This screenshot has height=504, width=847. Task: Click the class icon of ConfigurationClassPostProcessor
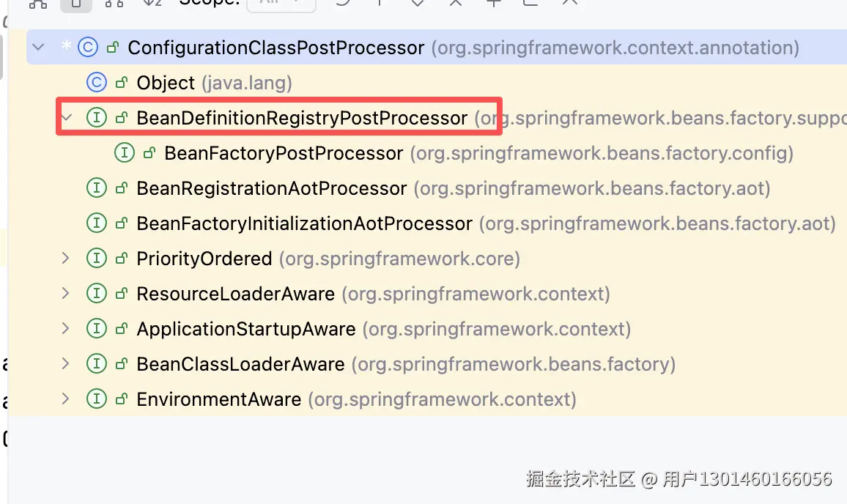pyautogui.click(x=87, y=48)
